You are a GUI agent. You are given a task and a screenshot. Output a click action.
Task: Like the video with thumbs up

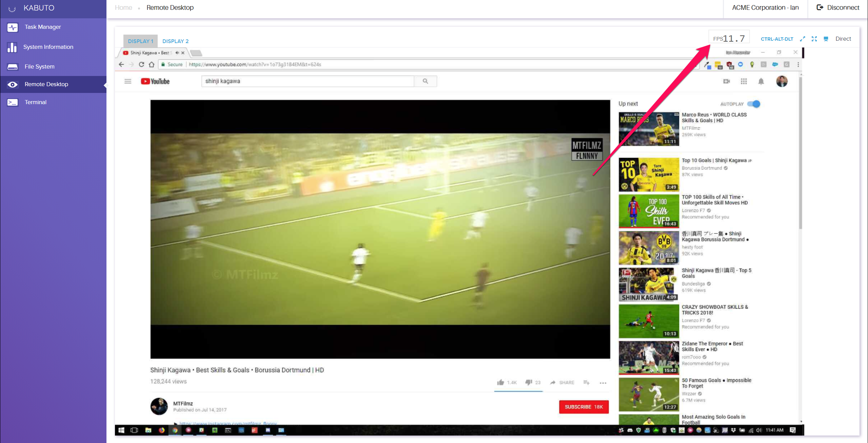pos(500,382)
